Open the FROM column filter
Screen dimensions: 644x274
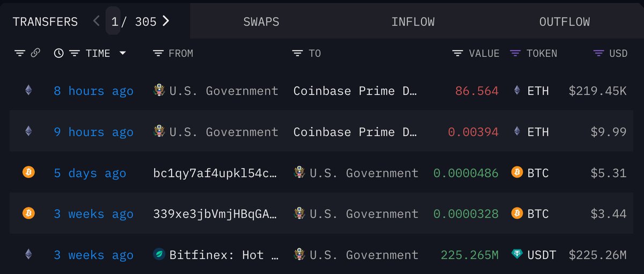[x=158, y=53]
